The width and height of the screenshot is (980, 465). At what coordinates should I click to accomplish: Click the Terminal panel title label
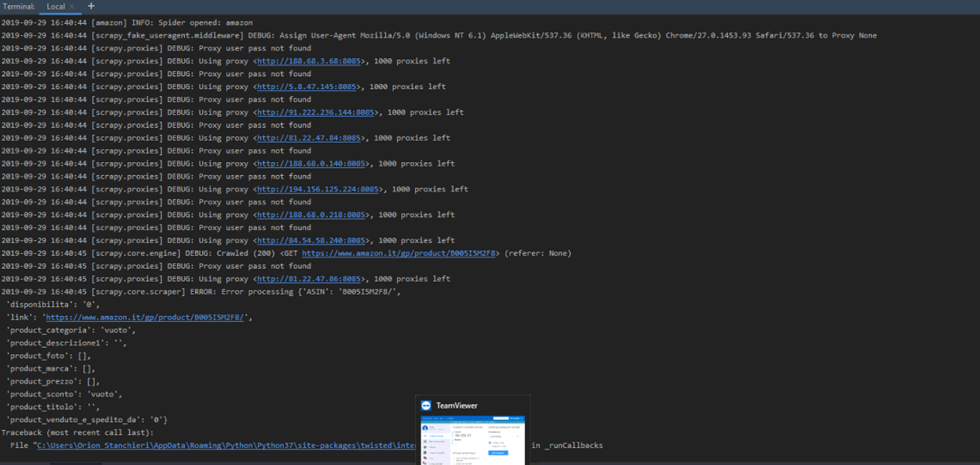point(19,7)
